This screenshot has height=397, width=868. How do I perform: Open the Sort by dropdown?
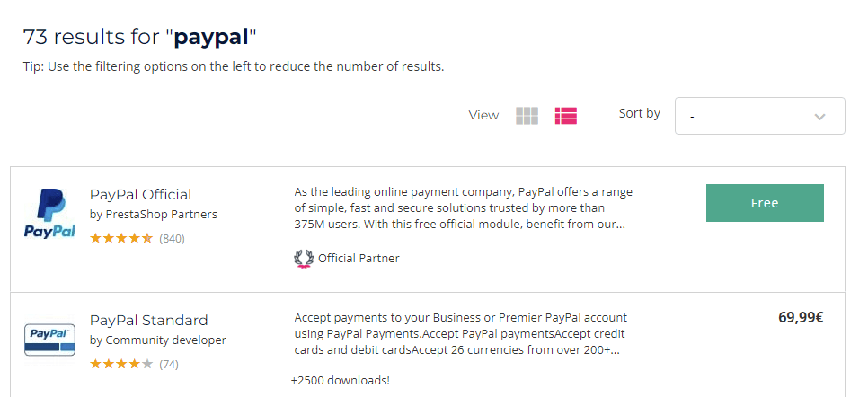tap(759, 116)
